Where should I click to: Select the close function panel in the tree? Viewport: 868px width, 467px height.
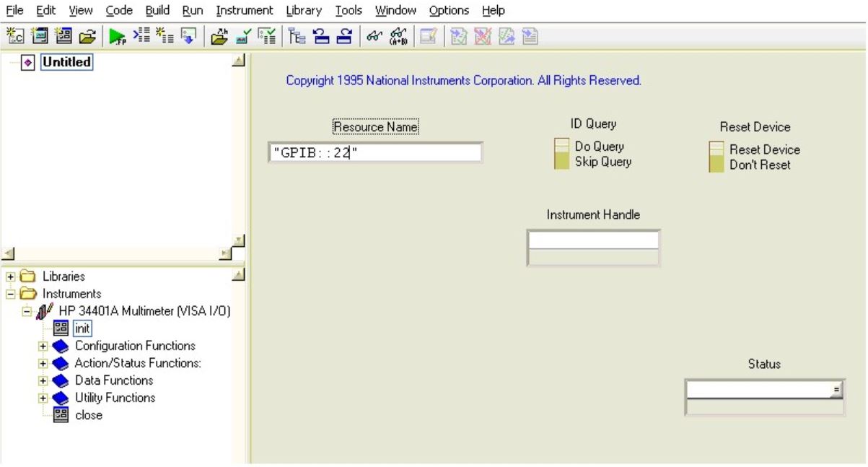point(89,415)
